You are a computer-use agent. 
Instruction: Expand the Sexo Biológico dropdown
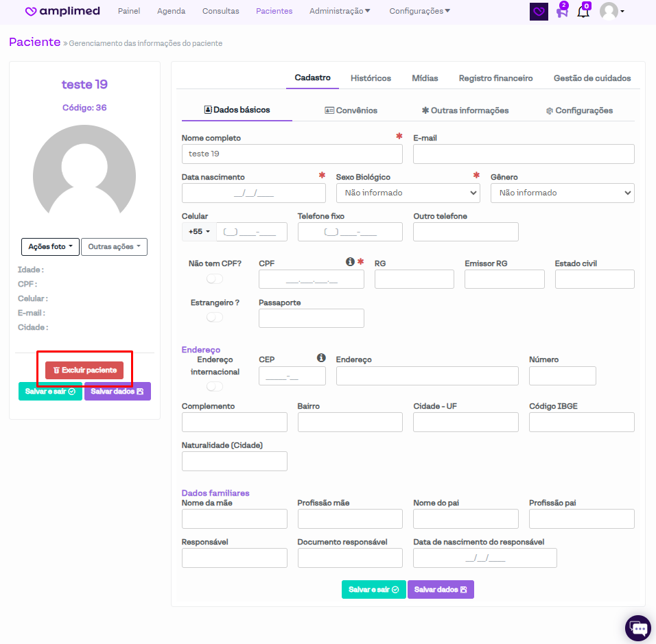pyautogui.click(x=408, y=193)
